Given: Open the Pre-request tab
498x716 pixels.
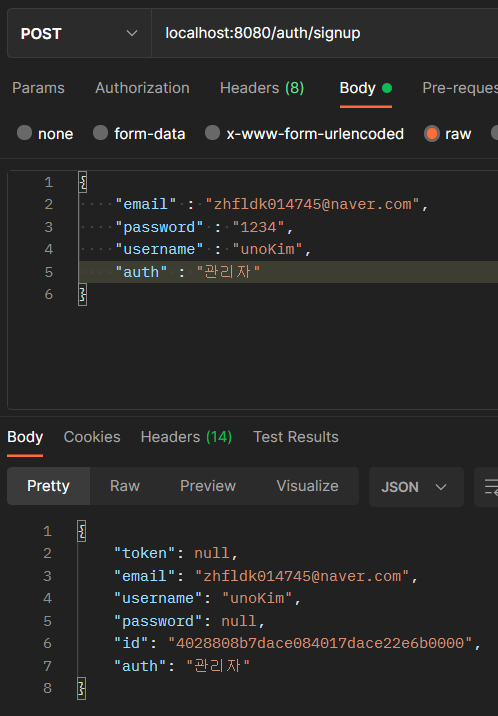Looking at the screenshot, I should 460,88.
